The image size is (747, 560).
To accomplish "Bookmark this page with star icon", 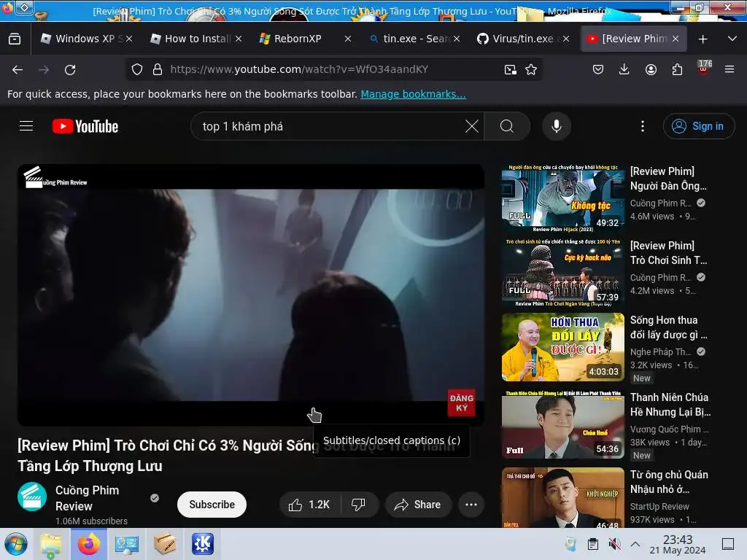I will point(531,69).
